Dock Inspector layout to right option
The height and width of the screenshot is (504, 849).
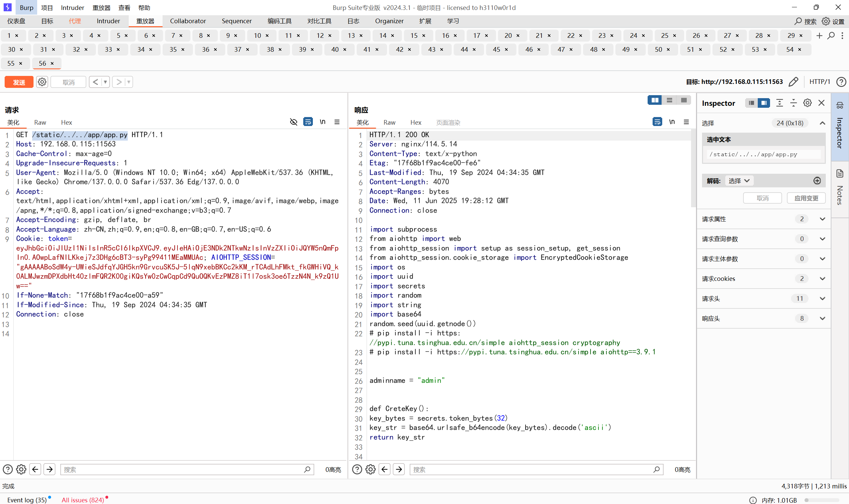(763, 103)
